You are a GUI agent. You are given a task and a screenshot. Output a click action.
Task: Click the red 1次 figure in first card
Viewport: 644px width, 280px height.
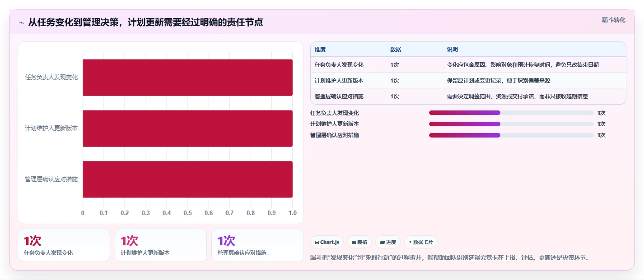pyautogui.click(x=33, y=241)
